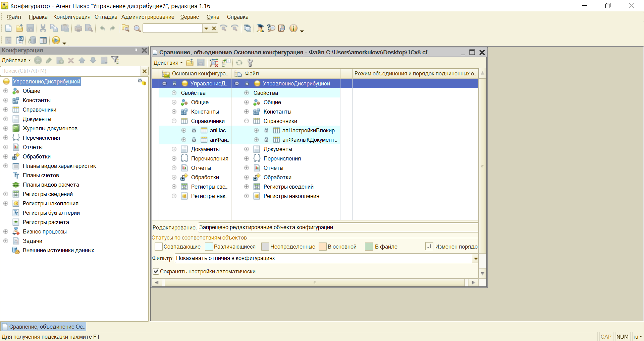Image resolution: width=644 pixels, height=341 pixels.
Task: Expand Документы in the Configuration tree
Action: pyautogui.click(x=6, y=119)
